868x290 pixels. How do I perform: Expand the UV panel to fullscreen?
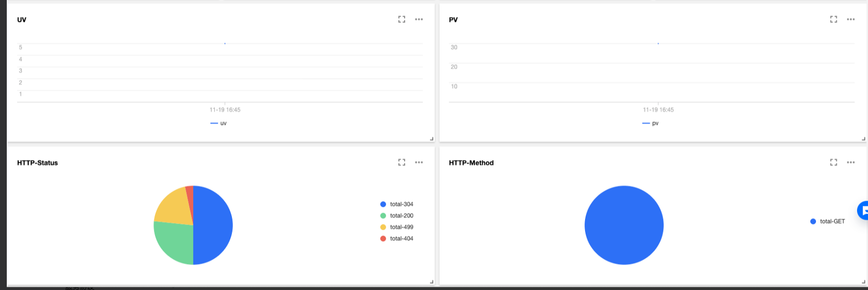(401, 19)
